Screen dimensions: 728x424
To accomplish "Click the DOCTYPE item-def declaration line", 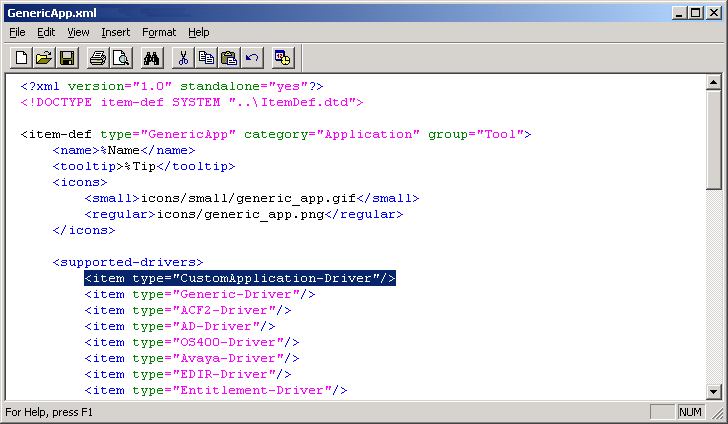I will pyautogui.click(x=192, y=102).
